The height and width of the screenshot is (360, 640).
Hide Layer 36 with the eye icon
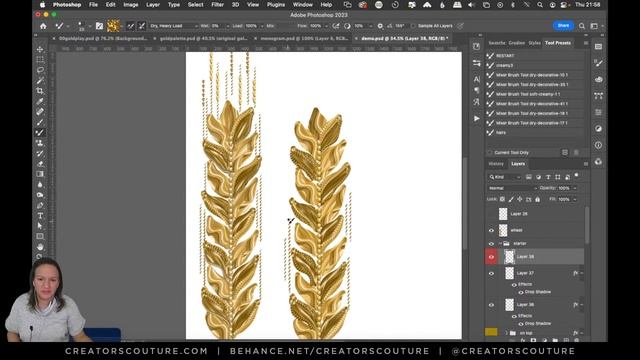[491, 305]
